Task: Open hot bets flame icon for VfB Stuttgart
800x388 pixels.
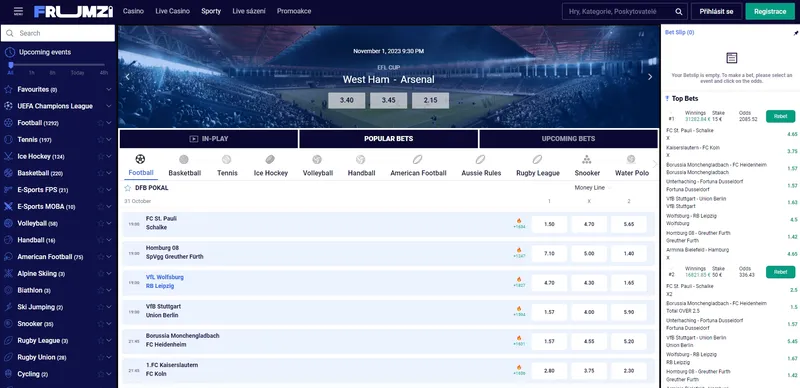Action: [519, 309]
